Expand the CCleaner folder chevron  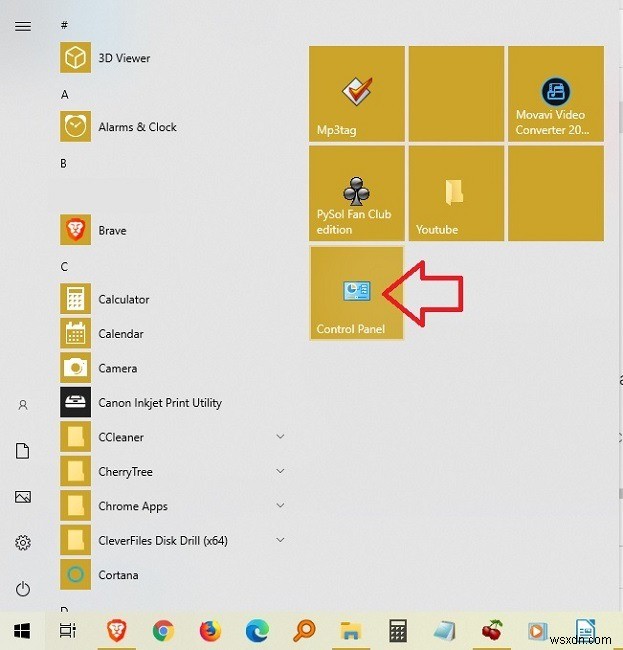[x=280, y=437]
